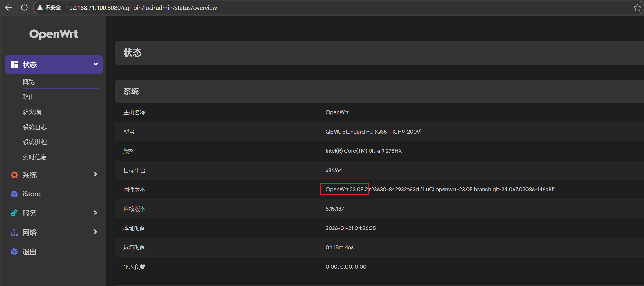Click the orange System gear icon
This screenshot has width=644, height=286.
(14, 175)
